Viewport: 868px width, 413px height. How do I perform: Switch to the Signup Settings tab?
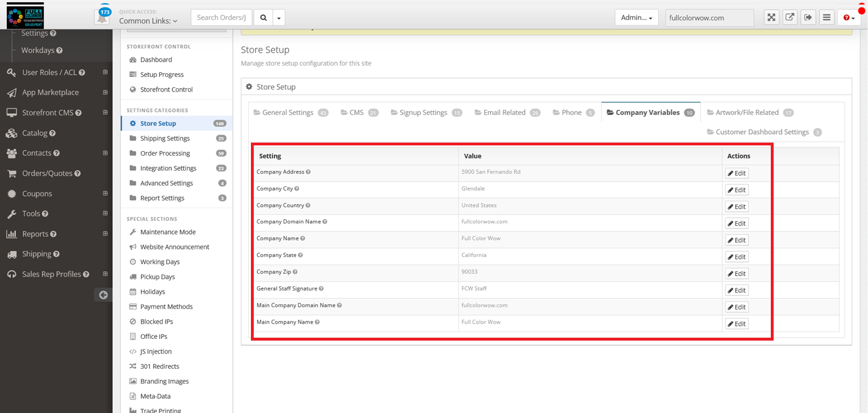[427, 113]
